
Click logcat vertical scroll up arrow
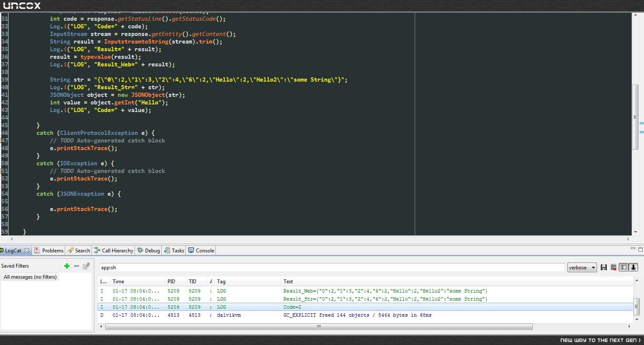[636, 280]
